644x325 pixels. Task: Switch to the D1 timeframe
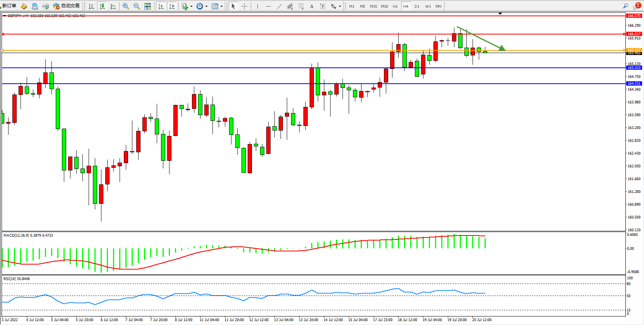(x=417, y=6)
